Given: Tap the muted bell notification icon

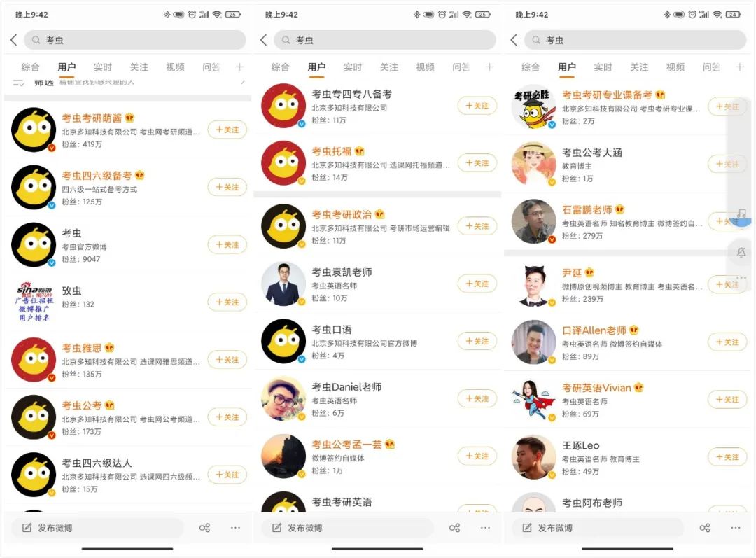Looking at the screenshot, I should pos(741,252).
